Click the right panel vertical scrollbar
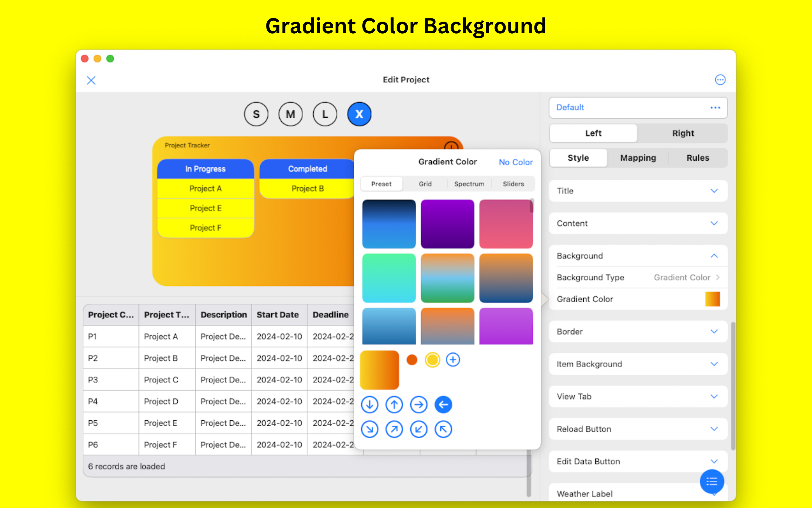The height and width of the screenshot is (508, 812). [x=733, y=386]
